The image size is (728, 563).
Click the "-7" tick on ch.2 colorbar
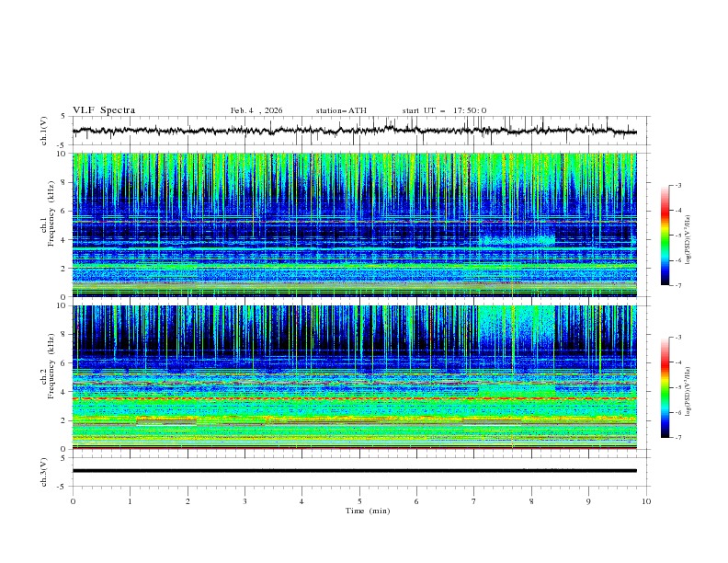pos(678,437)
